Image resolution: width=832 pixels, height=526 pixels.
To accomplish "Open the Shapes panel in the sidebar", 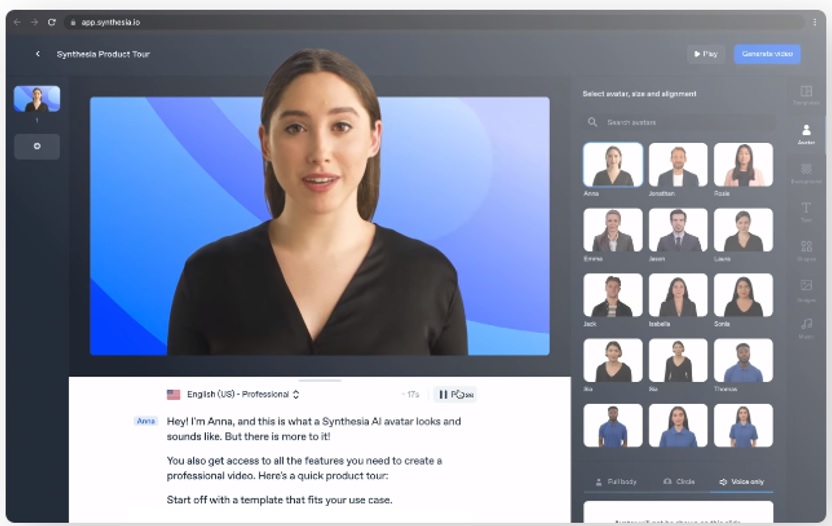I will (x=806, y=251).
